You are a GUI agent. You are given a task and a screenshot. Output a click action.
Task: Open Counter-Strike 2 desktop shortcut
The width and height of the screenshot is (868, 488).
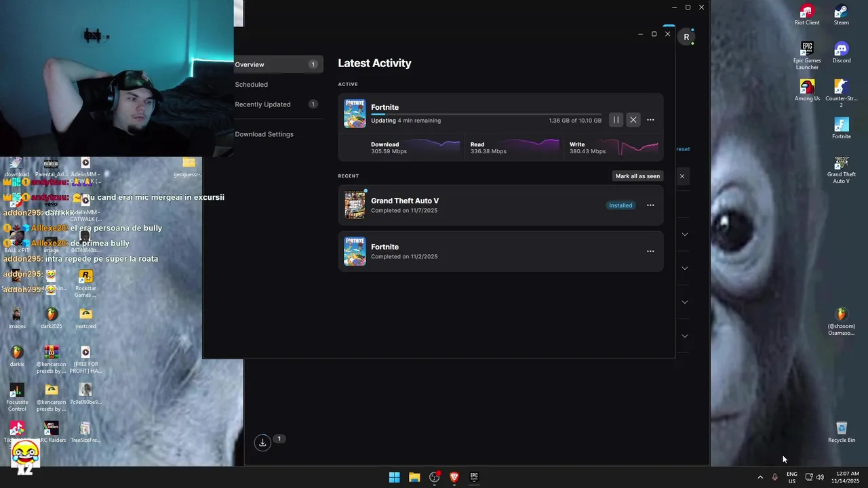tap(842, 94)
